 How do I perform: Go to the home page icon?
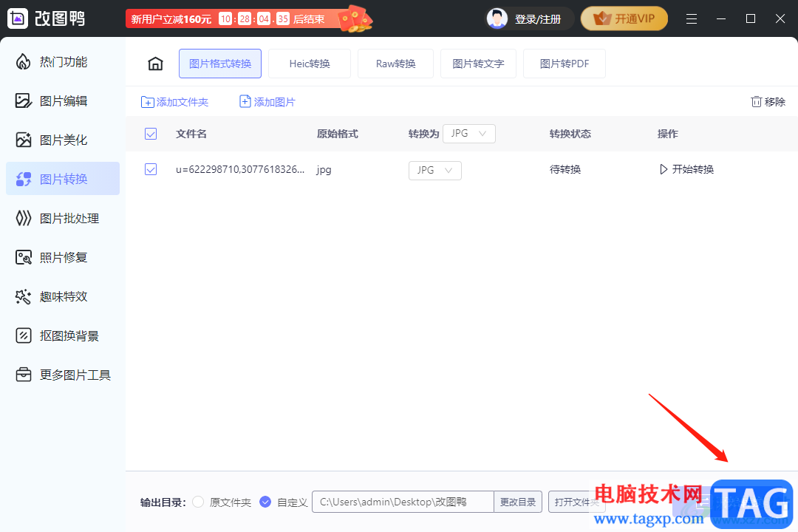tap(155, 64)
